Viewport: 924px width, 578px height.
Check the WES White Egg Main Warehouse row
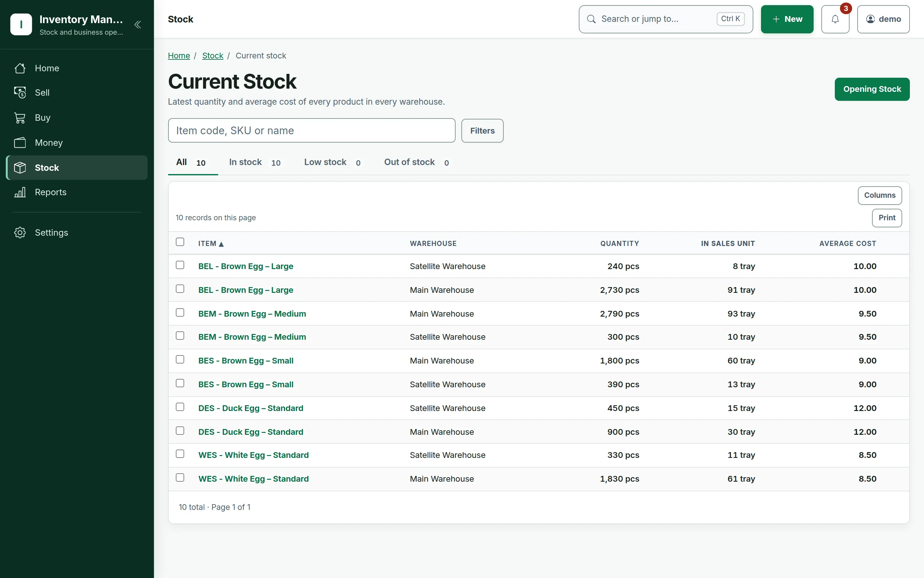pyautogui.click(x=180, y=477)
